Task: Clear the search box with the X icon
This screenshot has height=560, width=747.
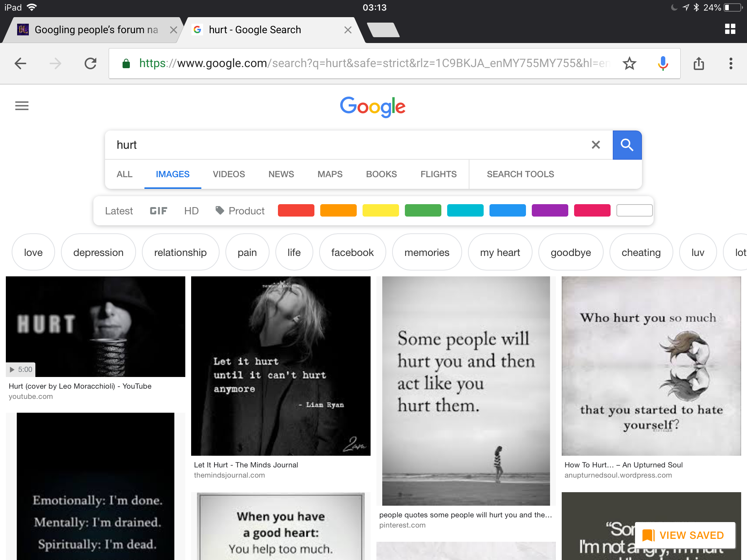Action: [x=596, y=145]
